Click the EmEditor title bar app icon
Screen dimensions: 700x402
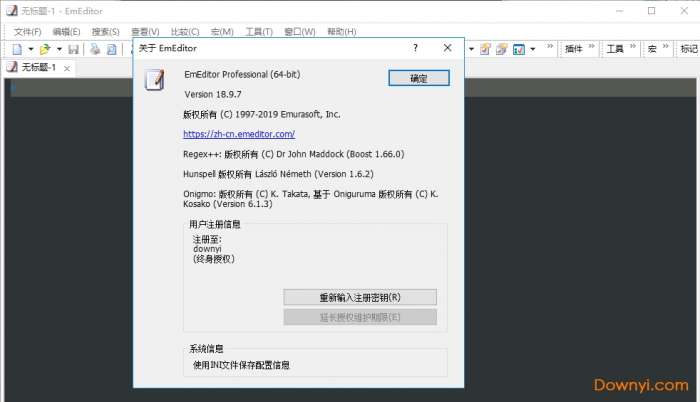click(12, 11)
